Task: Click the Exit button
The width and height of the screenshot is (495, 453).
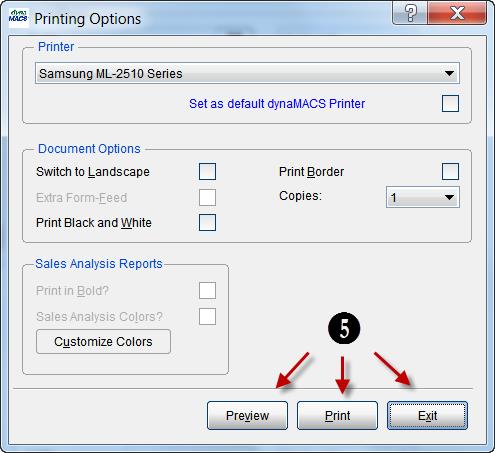Action: (x=427, y=416)
